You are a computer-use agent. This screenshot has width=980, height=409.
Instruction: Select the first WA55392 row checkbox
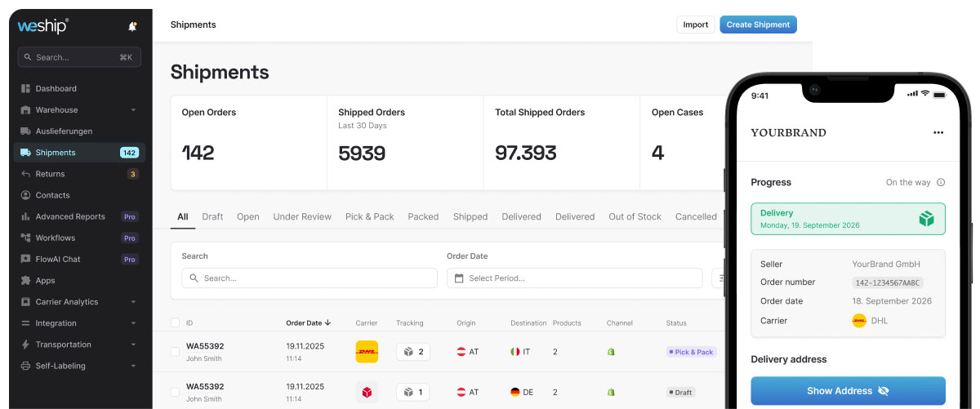pyautogui.click(x=175, y=352)
